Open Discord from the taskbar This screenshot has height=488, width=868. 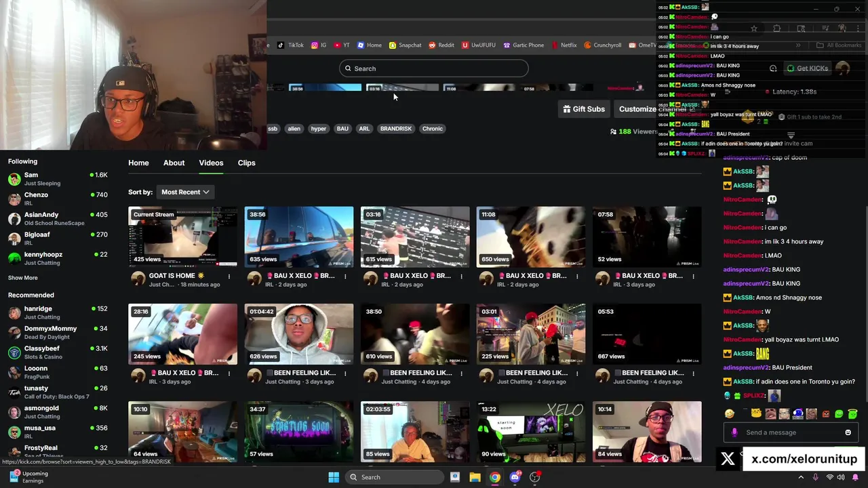[x=515, y=477]
